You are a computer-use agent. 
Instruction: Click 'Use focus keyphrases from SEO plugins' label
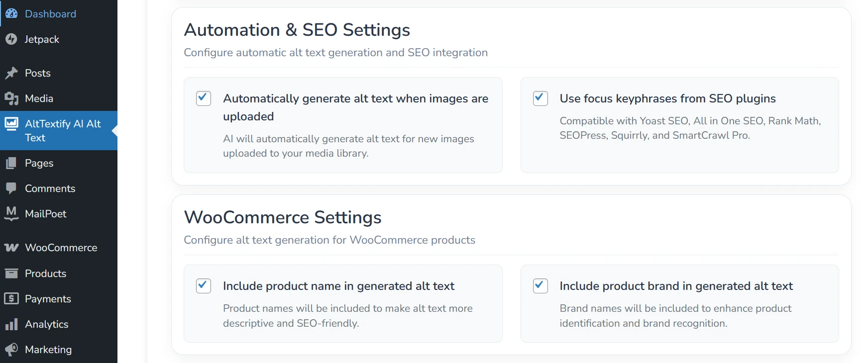tap(667, 98)
